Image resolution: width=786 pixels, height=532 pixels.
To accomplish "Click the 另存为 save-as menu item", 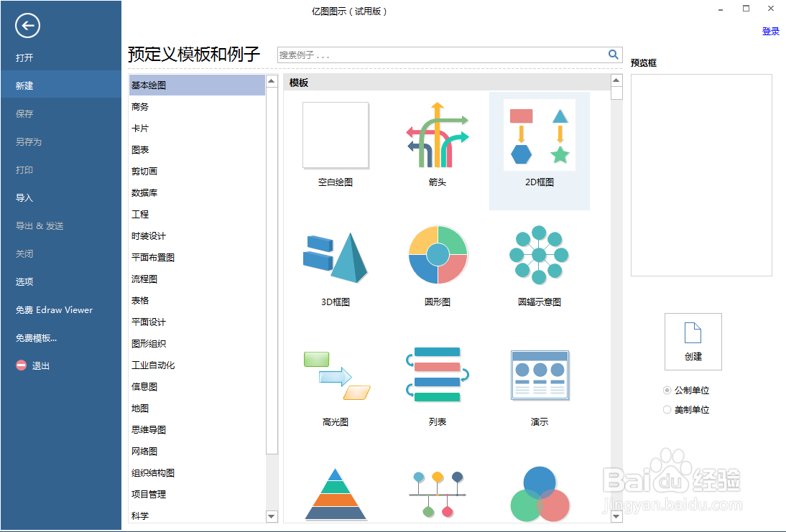I will [60, 141].
